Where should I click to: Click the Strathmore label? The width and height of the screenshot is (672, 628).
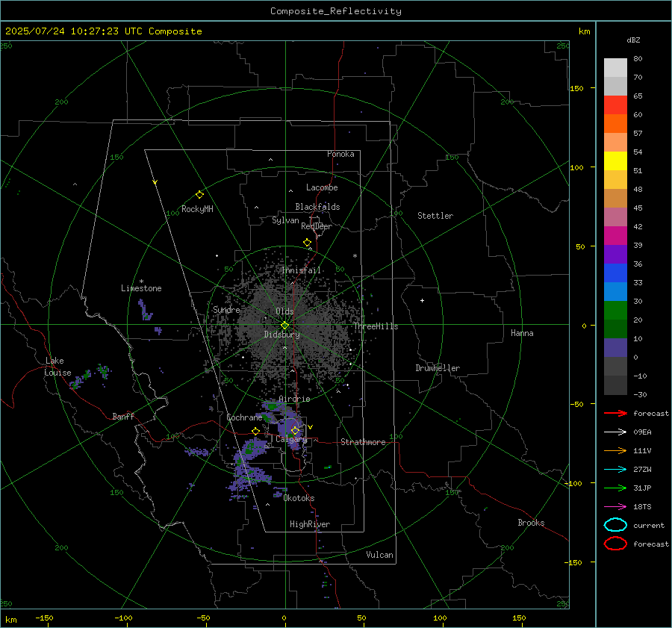coord(363,442)
